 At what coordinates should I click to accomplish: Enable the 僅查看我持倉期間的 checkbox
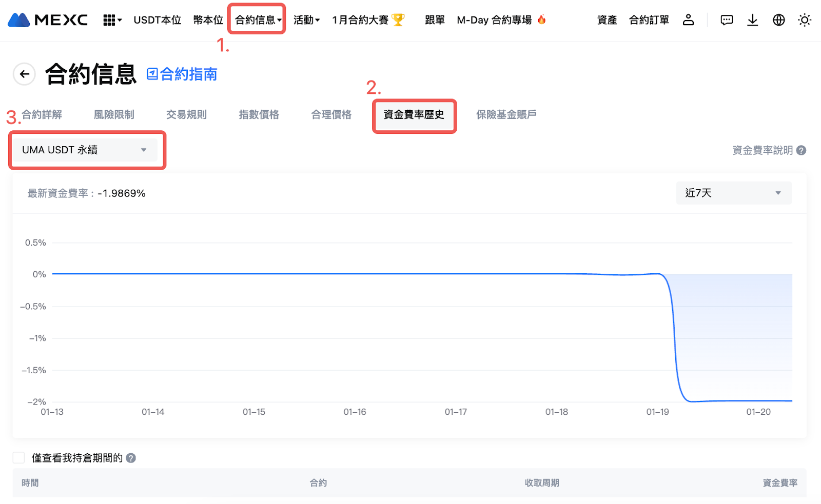coord(19,458)
